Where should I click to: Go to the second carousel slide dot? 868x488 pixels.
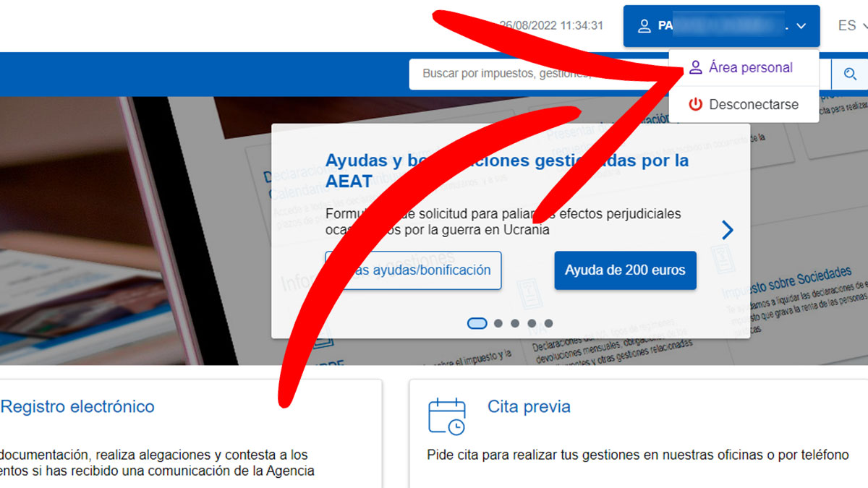(498, 323)
